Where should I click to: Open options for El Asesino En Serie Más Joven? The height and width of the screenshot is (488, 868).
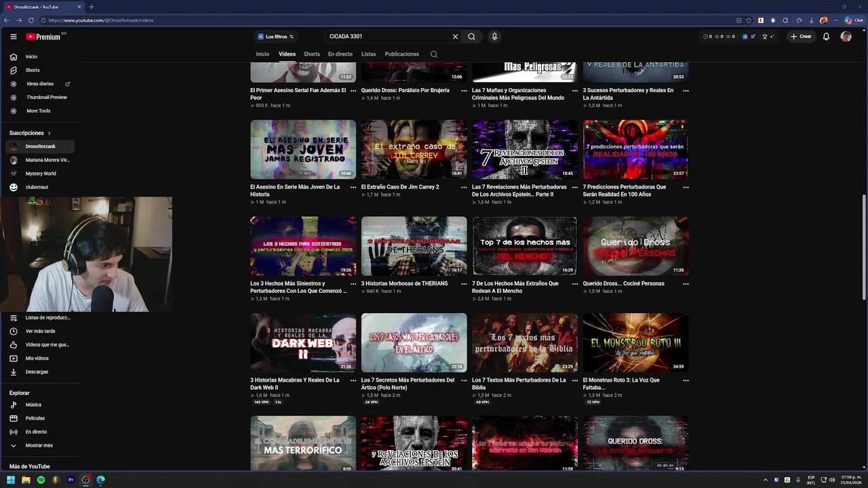click(x=353, y=187)
